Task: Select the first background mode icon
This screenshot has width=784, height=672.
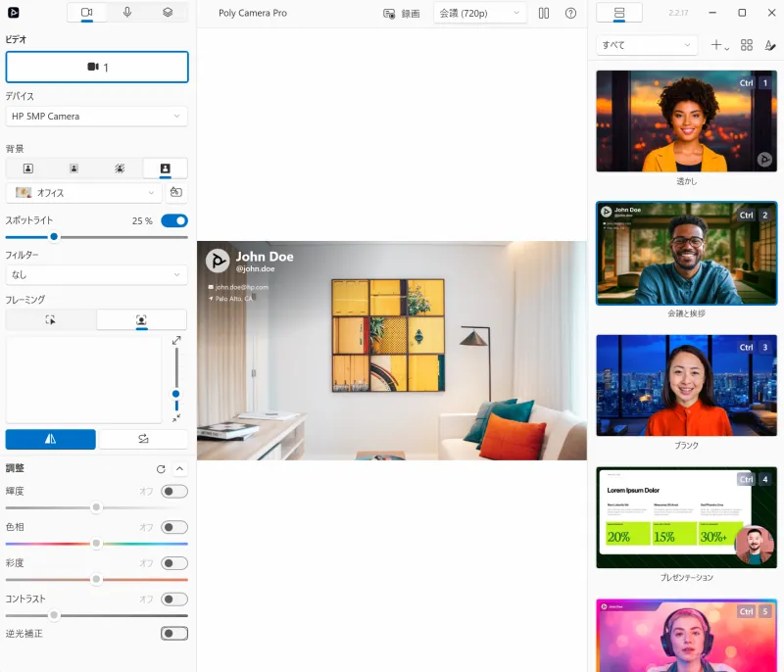Action: pyautogui.click(x=28, y=168)
